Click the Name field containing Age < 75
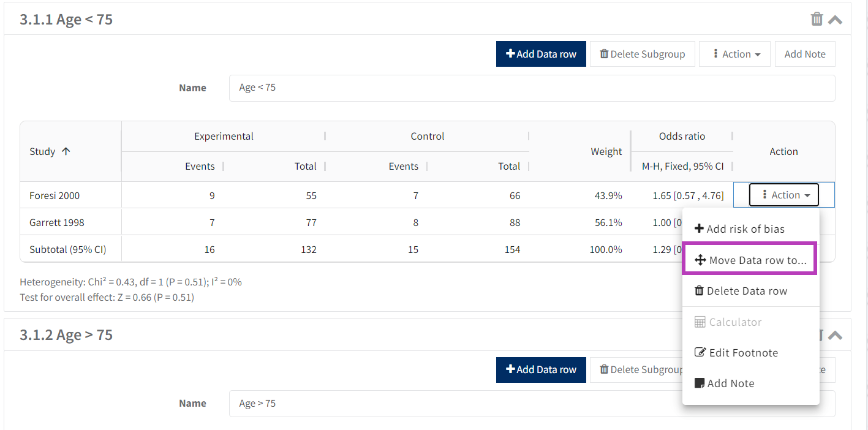Image resolution: width=868 pixels, height=430 pixels. [x=531, y=88]
